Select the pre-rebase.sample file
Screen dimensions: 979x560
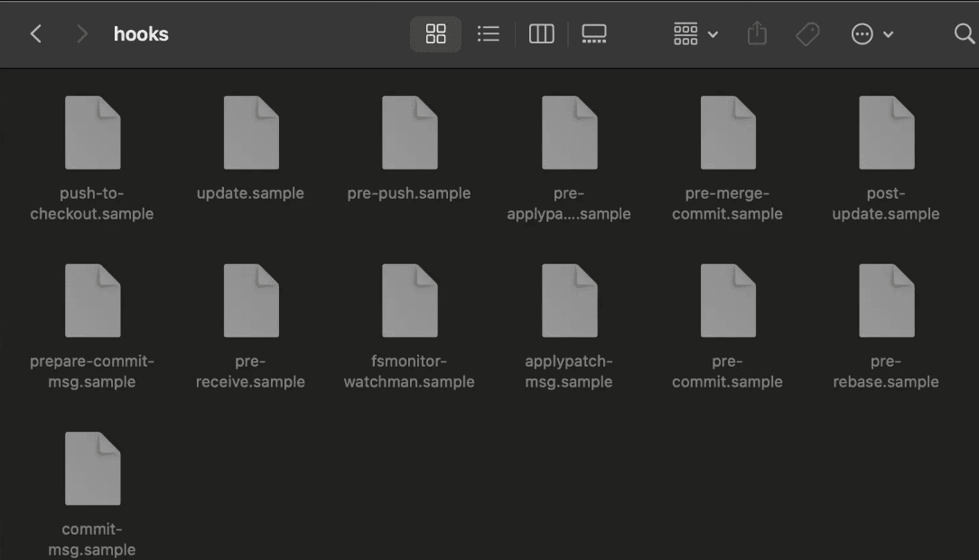point(886,302)
